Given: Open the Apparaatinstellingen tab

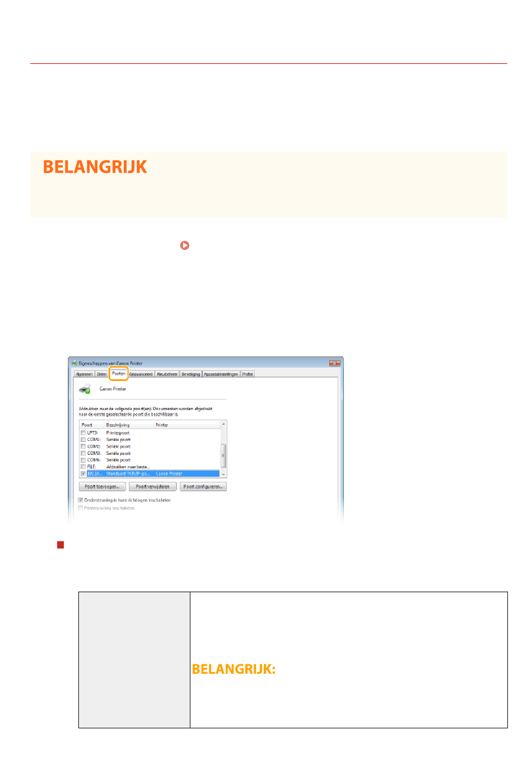Looking at the screenshot, I should point(221,374).
